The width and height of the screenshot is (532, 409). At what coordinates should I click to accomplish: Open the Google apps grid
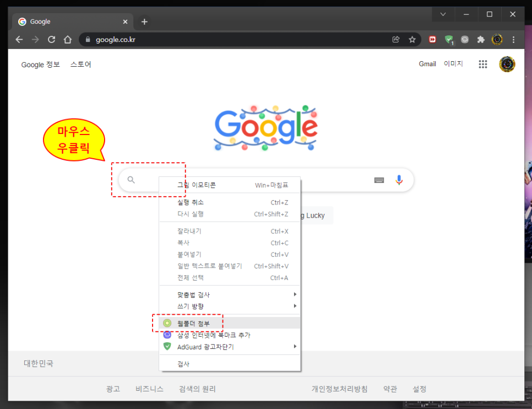pos(483,64)
